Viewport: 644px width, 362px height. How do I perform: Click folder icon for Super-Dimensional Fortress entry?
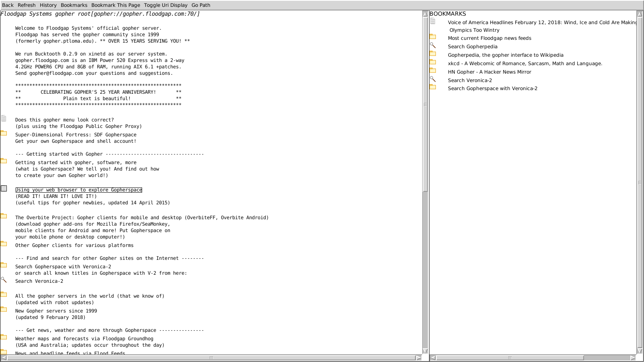coord(4,133)
